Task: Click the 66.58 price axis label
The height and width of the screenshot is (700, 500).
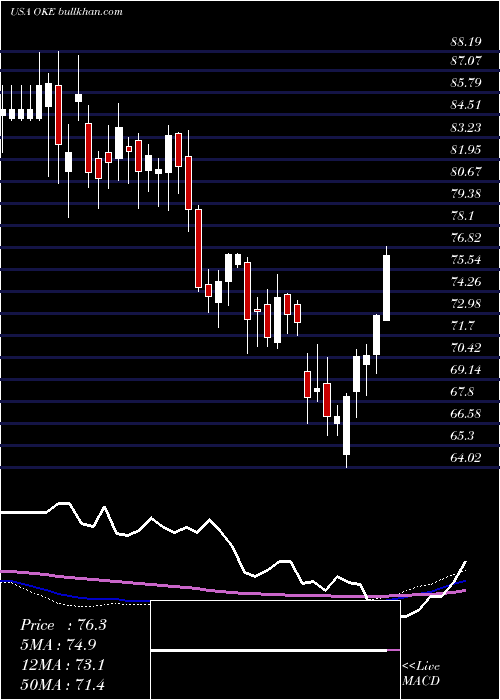Action: click(466, 413)
